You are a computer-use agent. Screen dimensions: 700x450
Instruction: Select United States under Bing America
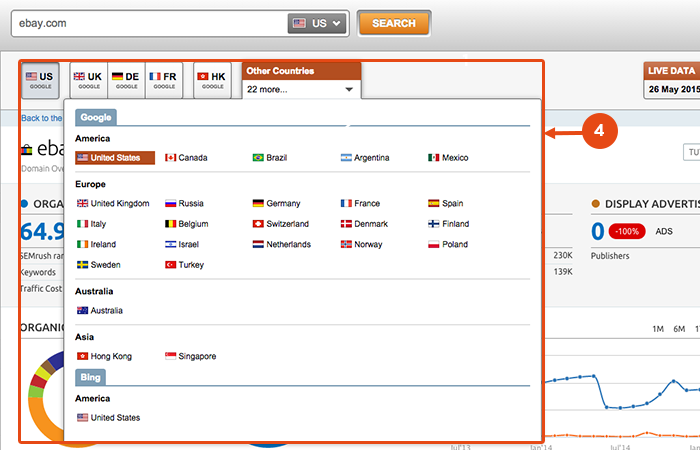pyautogui.click(x=108, y=418)
